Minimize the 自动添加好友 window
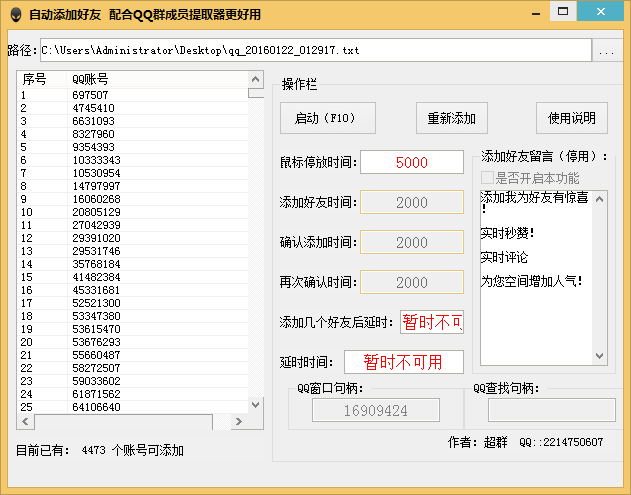Image resolution: width=631 pixels, height=495 pixels. click(539, 12)
